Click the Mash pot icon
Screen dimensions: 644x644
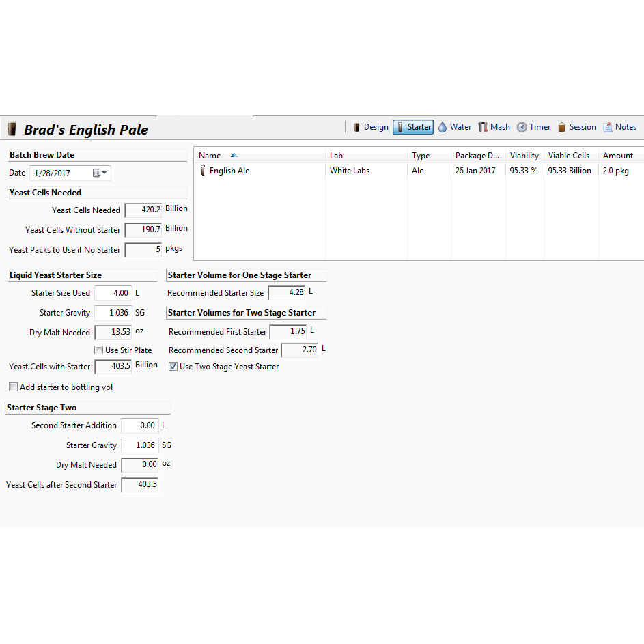click(x=484, y=127)
